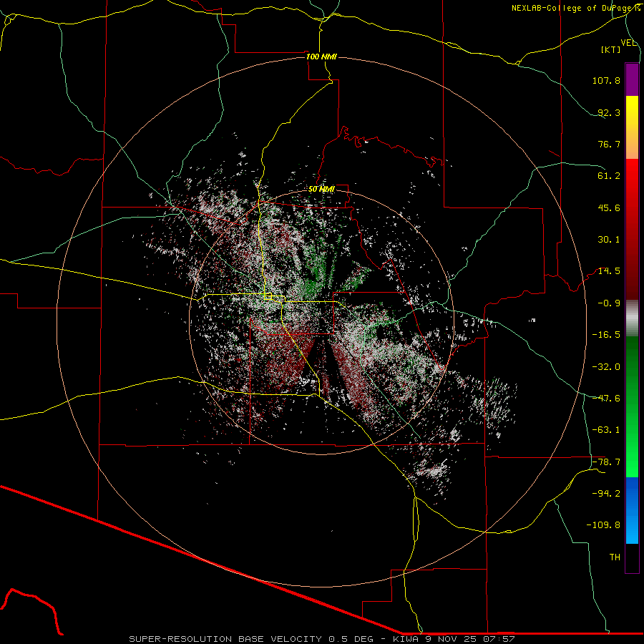Click the VEL label above the color scale
Viewport: 644px width, 644px height.
[629, 43]
